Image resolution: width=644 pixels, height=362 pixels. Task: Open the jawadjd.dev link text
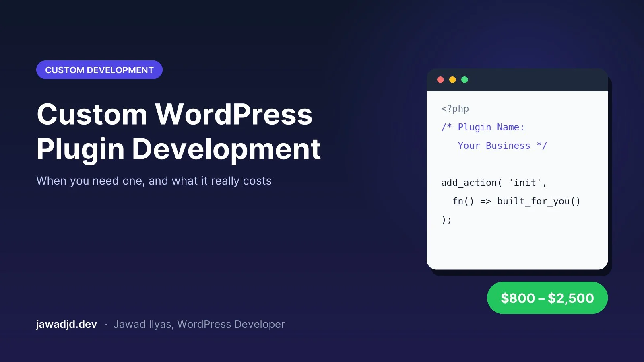pyautogui.click(x=66, y=324)
